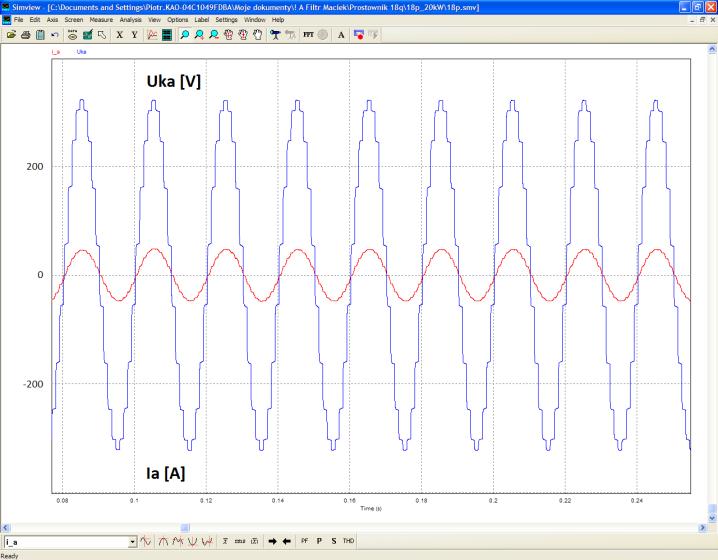Open the File menu
The height and width of the screenshot is (560, 718).
[x=18, y=20]
